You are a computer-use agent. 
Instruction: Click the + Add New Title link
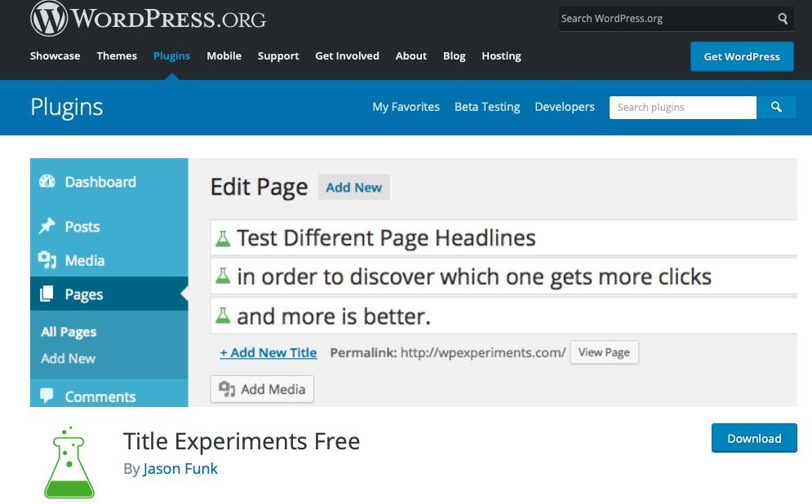[268, 352]
